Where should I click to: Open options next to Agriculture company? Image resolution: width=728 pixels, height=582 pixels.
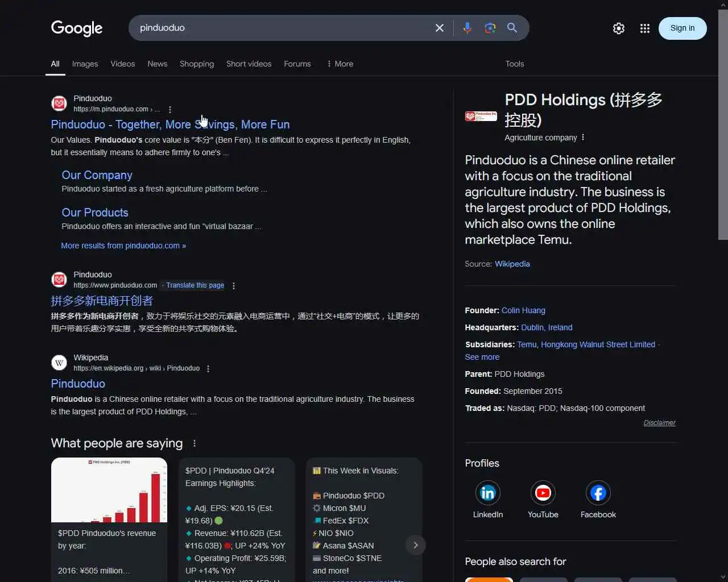coord(583,138)
